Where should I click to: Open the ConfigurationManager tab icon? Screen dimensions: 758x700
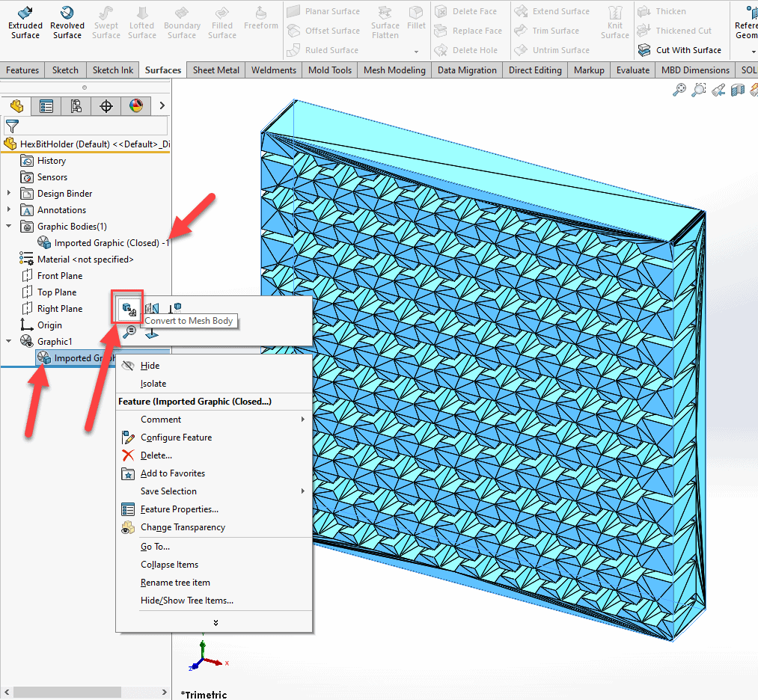pos(76,105)
